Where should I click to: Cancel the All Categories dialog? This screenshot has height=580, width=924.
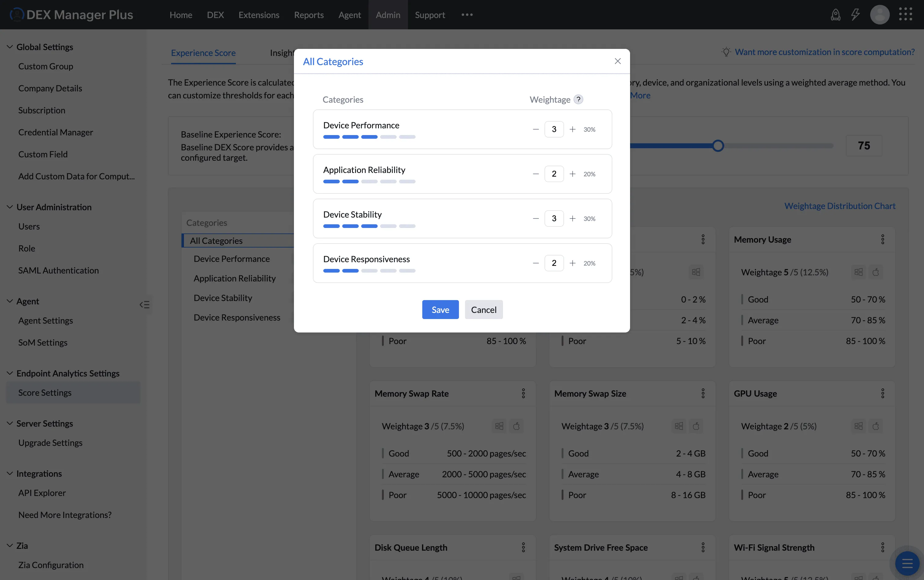[x=483, y=310]
